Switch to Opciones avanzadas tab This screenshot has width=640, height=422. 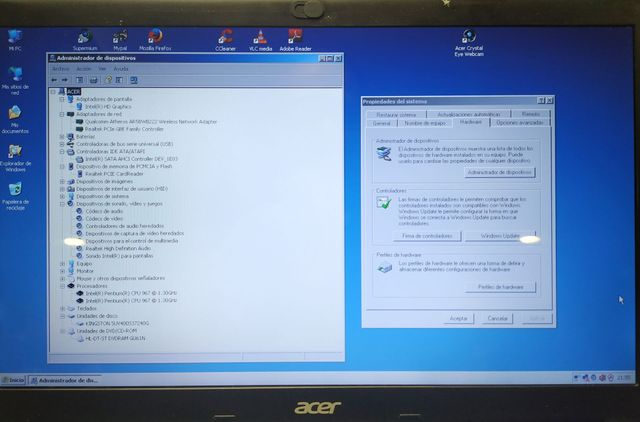coord(520,122)
